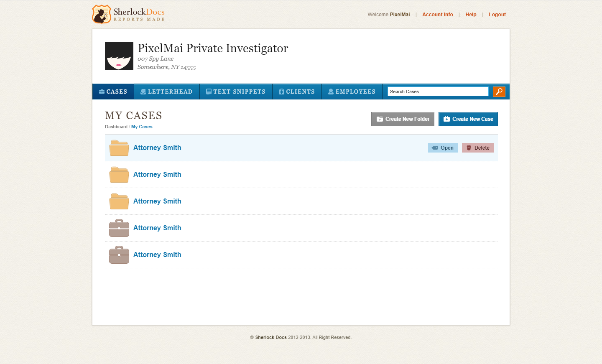Viewport: 602px width, 364px height.
Task: Click the PixelMai profile avatar image
Action: pos(119,56)
